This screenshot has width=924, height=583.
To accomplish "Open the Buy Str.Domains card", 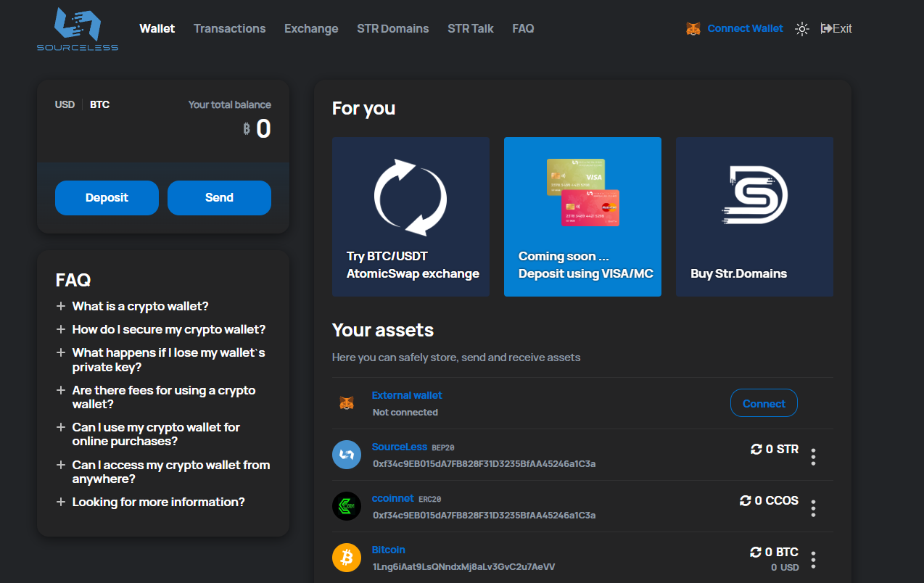I will (754, 217).
